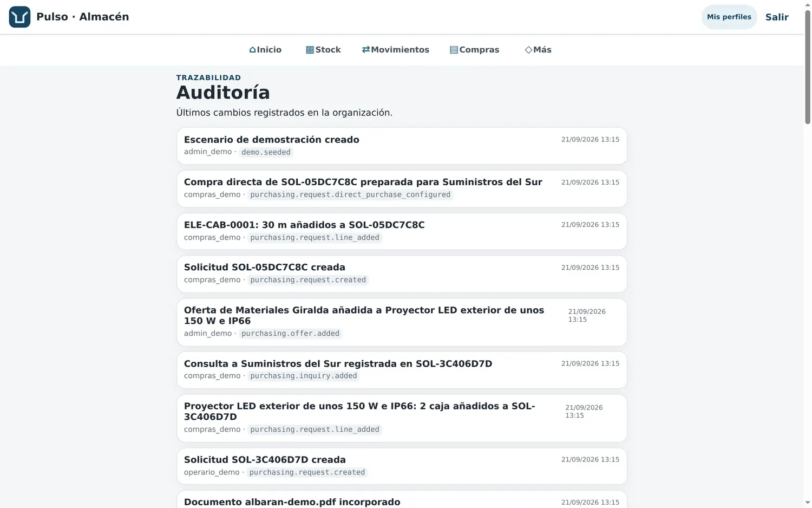
Task: Click the house icon beside Inicio
Action: pyautogui.click(x=252, y=50)
